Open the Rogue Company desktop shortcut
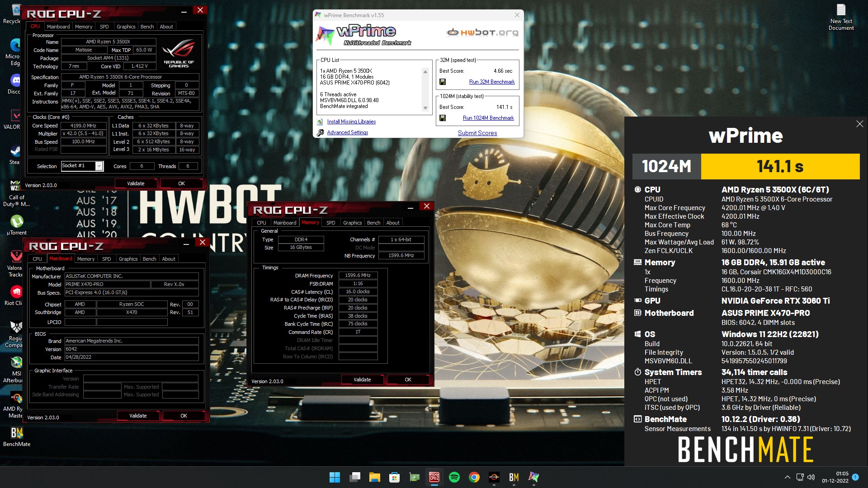This screenshot has width=868, height=488. click(15, 333)
